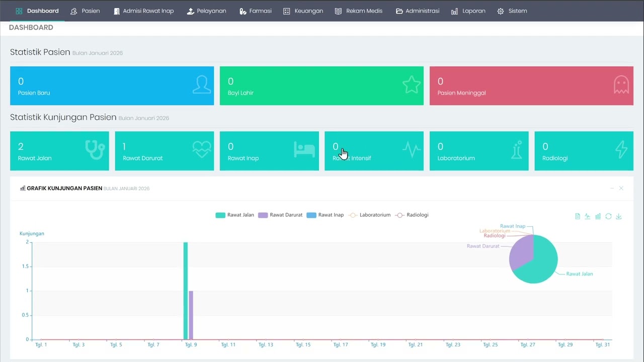Open the Pasien menu dropdown
644x362 pixels.
click(x=85, y=11)
